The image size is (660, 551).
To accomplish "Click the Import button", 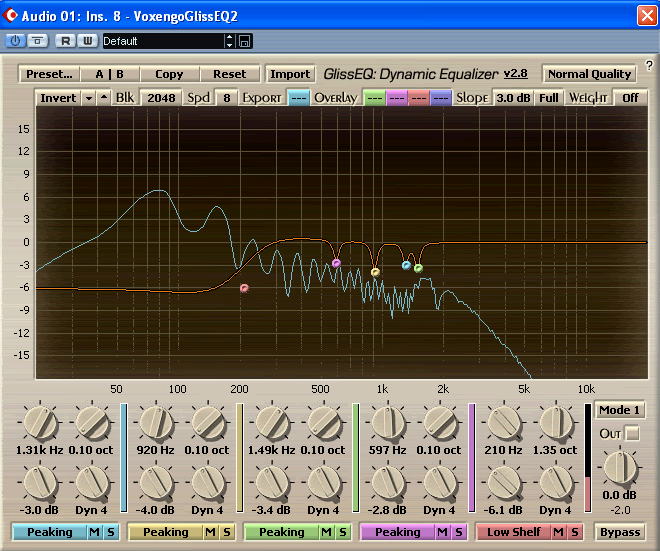I will (290, 74).
